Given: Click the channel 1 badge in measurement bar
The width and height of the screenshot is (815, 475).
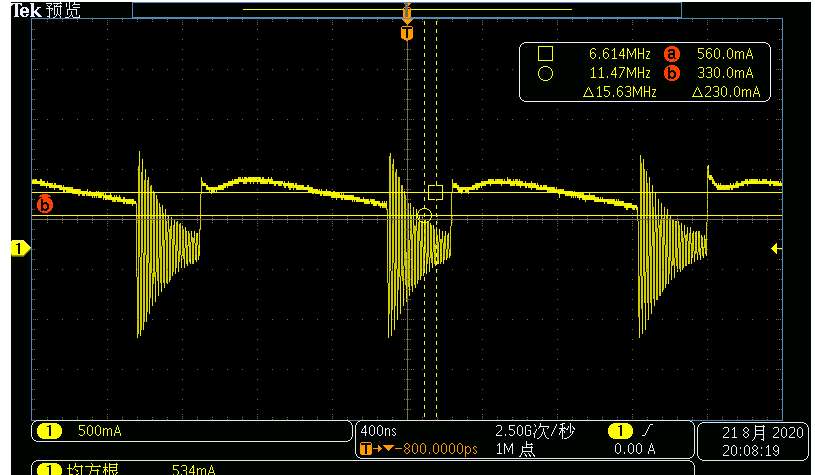Looking at the screenshot, I should pos(50,469).
